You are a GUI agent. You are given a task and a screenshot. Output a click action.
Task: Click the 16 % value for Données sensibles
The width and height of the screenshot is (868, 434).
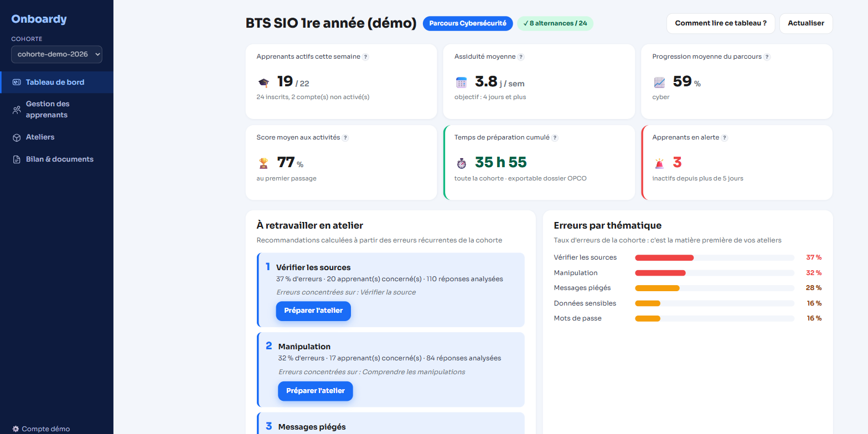point(814,303)
